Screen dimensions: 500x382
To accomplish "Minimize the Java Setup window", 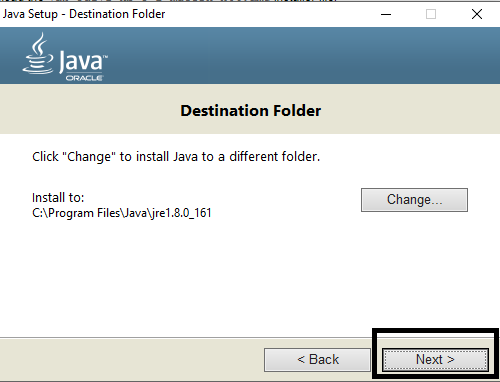I will click(386, 14).
